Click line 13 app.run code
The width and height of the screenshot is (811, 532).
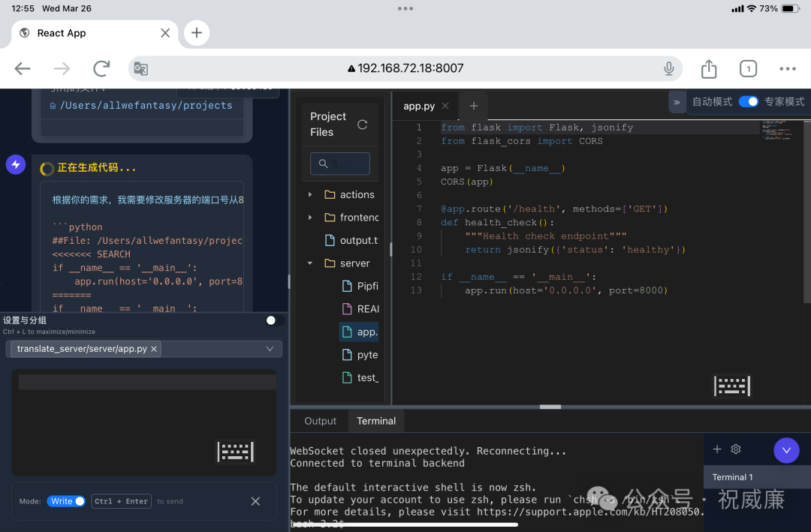coord(566,290)
